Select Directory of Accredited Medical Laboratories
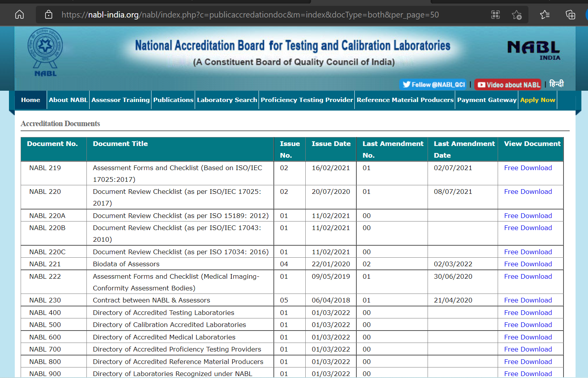The width and height of the screenshot is (588, 378). click(164, 337)
